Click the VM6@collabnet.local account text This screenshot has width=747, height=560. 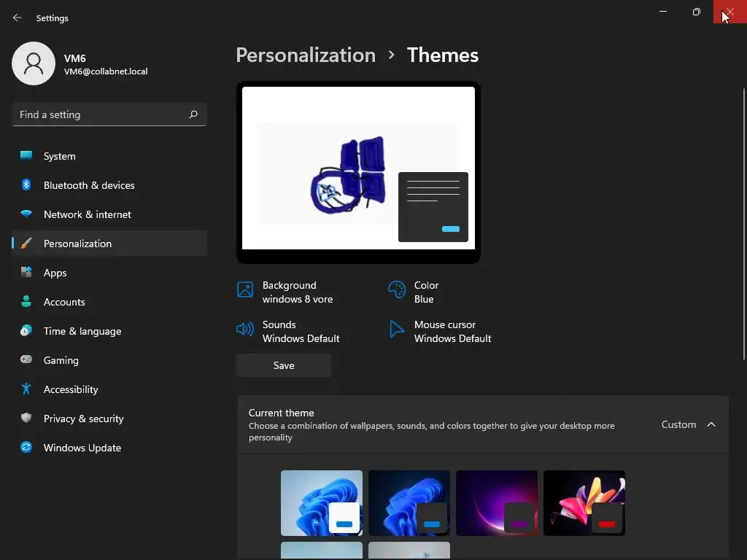tap(106, 71)
